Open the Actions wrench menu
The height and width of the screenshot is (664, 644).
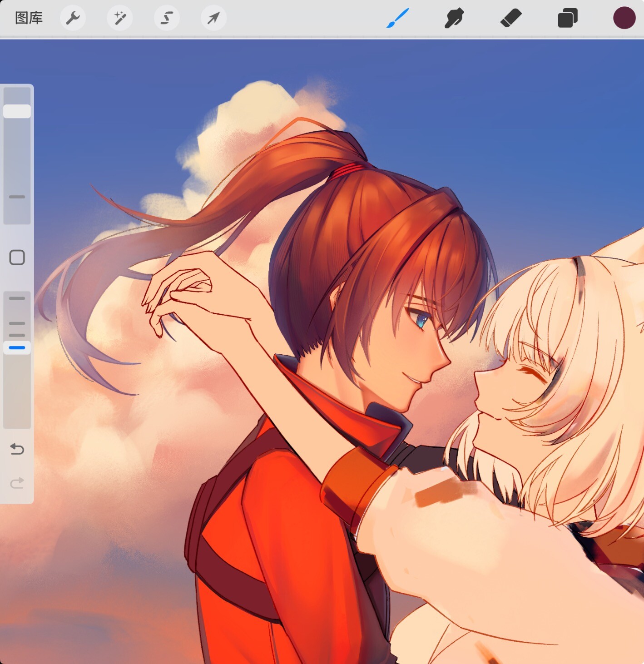73,18
